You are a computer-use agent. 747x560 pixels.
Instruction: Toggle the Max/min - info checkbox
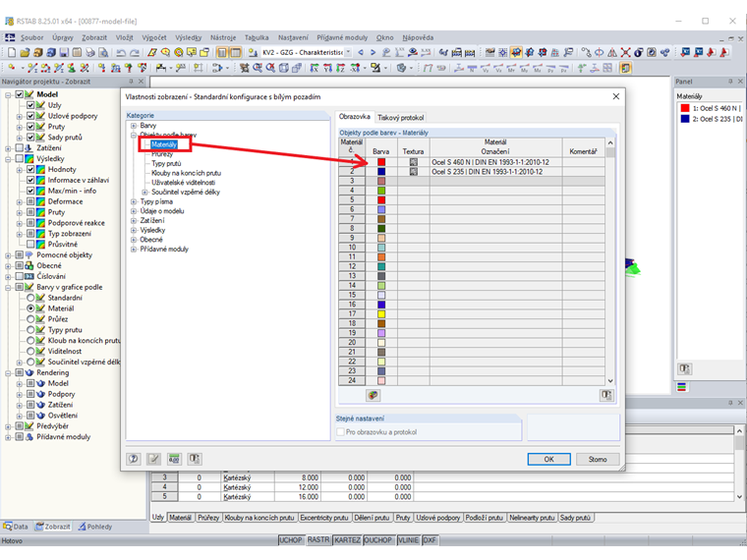(30, 191)
